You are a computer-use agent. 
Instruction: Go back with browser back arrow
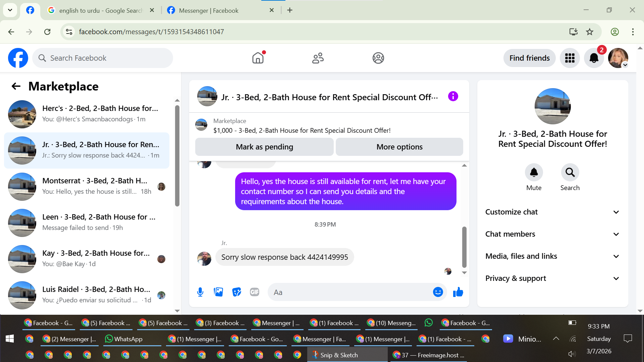tap(11, 32)
